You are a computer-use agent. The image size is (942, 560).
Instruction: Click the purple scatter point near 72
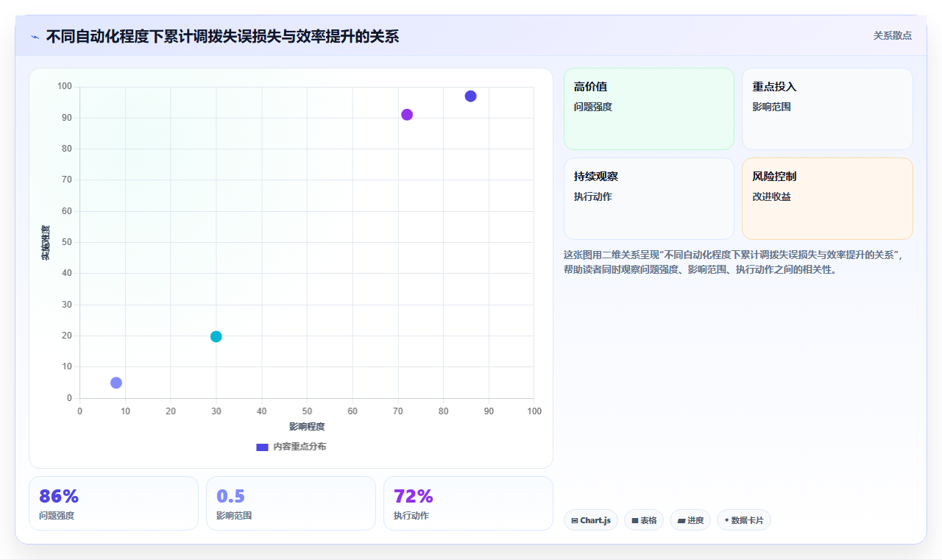coord(407,115)
